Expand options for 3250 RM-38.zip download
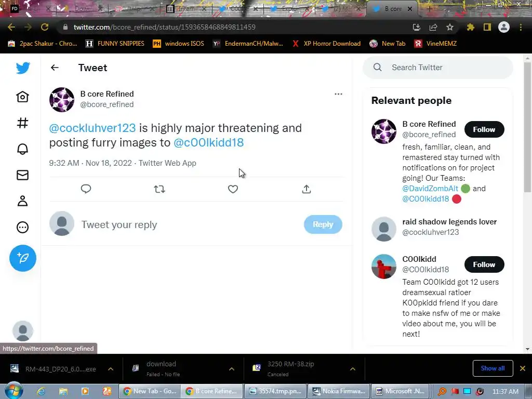The width and height of the screenshot is (532, 399). click(x=353, y=369)
